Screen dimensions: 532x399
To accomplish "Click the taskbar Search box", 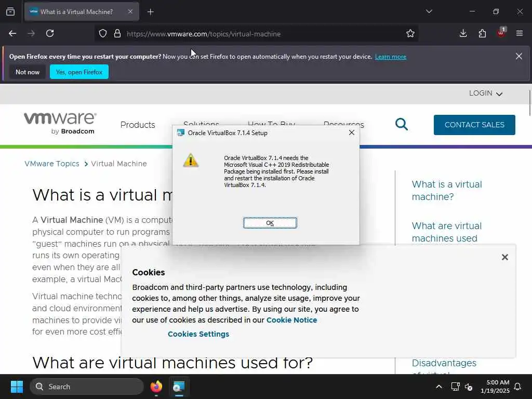I will point(87,387).
